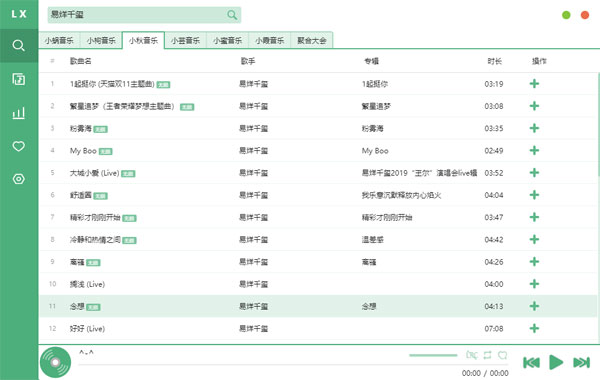
Task: Click the spinning disc album cover
Action: (55, 362)
